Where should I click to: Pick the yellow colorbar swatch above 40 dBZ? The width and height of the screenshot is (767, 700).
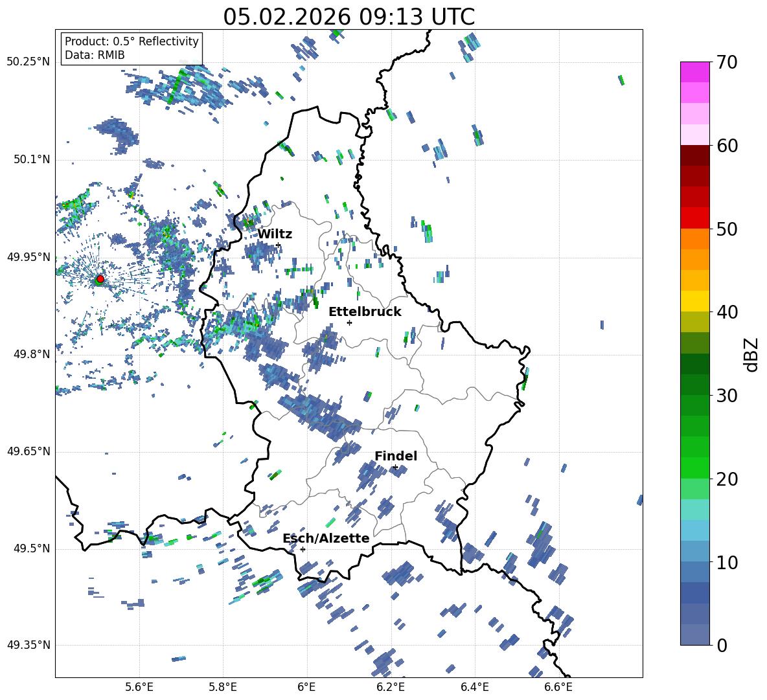click(695, 301)
